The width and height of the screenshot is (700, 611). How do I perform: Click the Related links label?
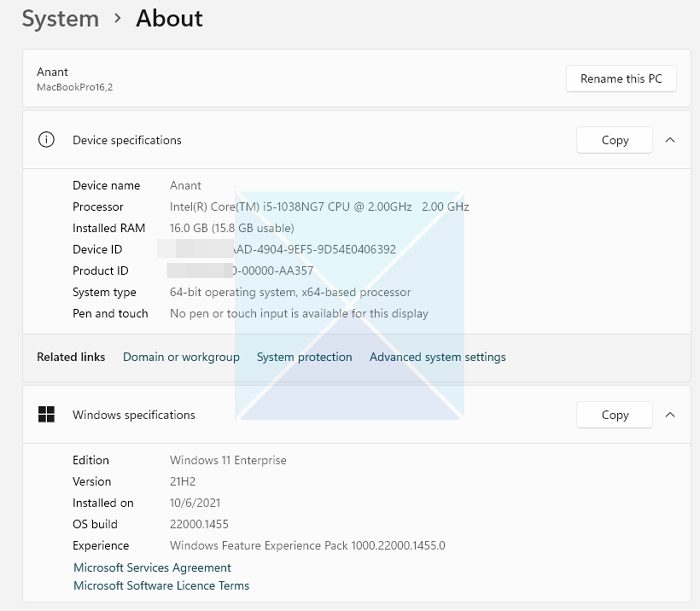coord(71,357)
